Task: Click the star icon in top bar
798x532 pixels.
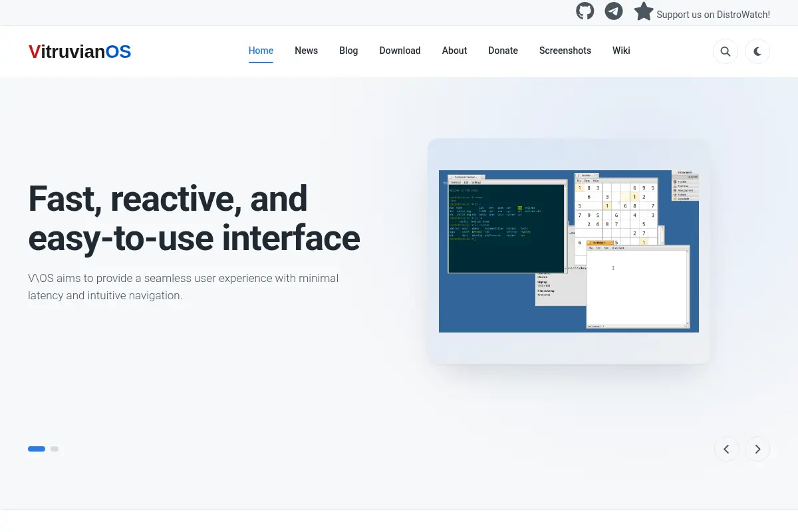Action: [644, 11]
